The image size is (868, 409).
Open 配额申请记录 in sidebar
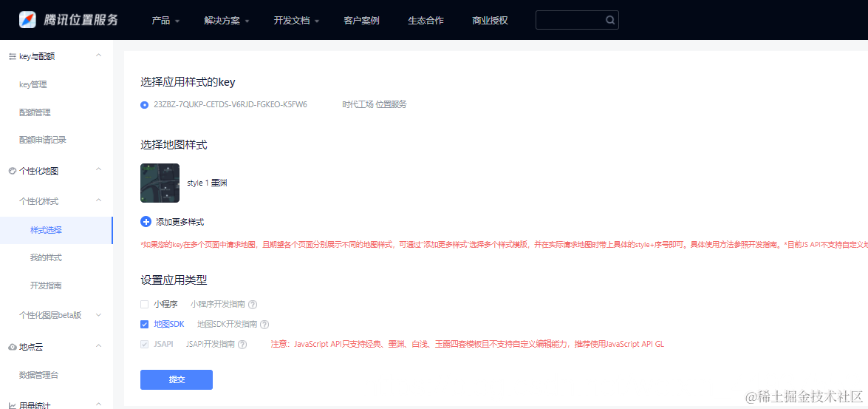click(43, 140)
